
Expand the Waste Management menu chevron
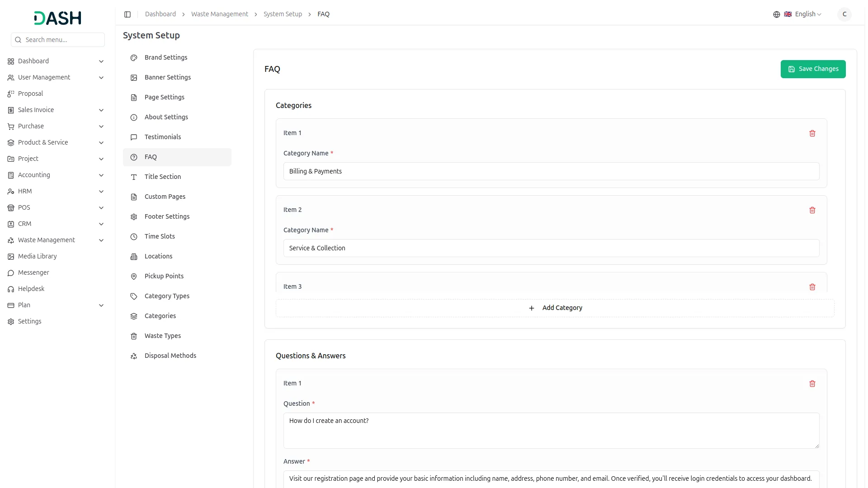101,240
